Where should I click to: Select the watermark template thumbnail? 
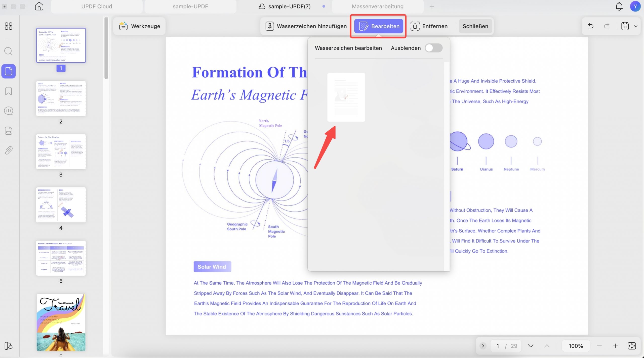pos(346,97)
